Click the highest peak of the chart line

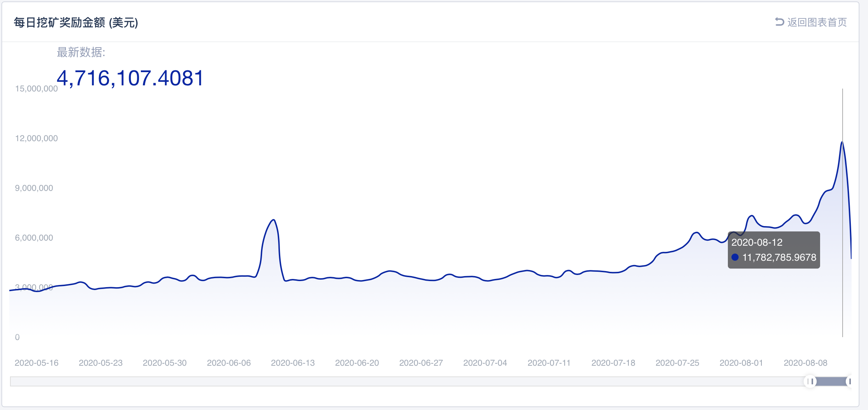842,142
